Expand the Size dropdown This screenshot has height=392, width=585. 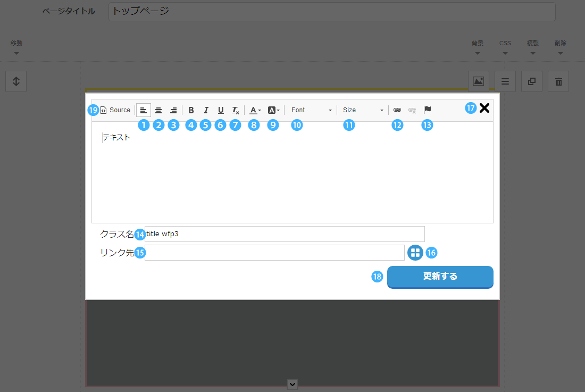(x=363, y=110)
